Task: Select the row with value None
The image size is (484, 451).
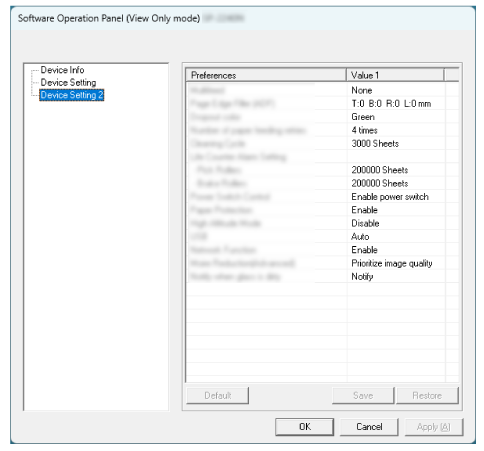Action: point(322,90)
